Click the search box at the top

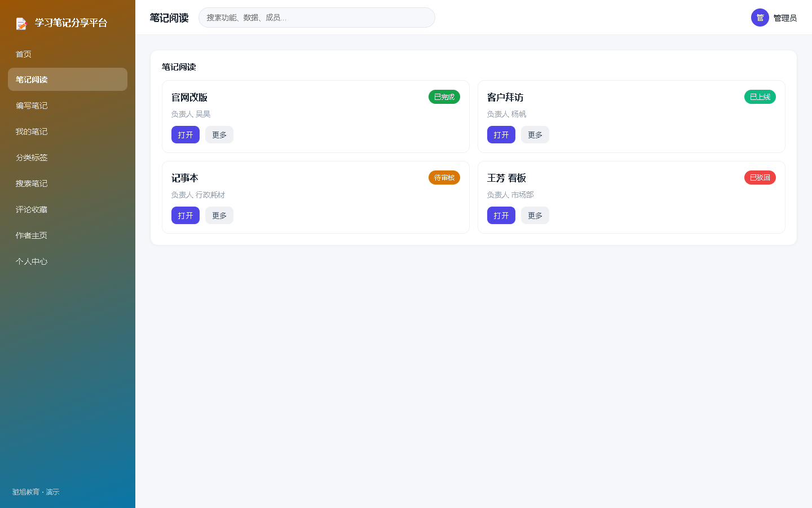pos(317,17)
